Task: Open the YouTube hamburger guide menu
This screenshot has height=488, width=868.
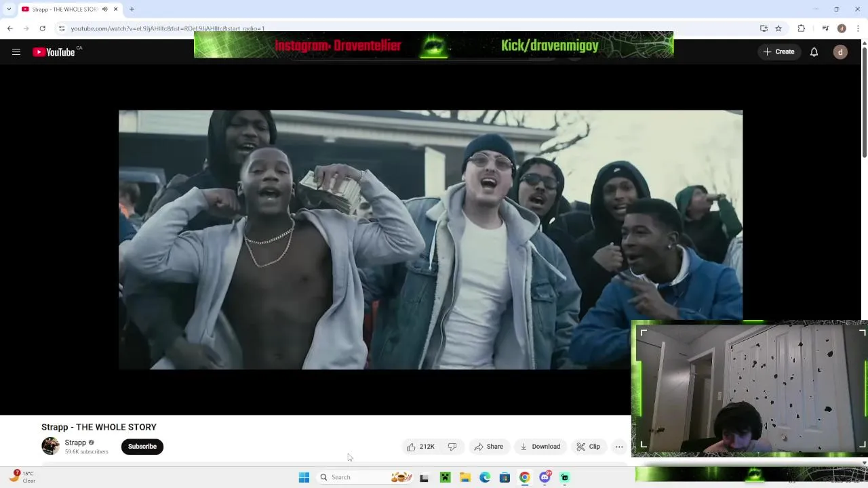Action: 16,52
